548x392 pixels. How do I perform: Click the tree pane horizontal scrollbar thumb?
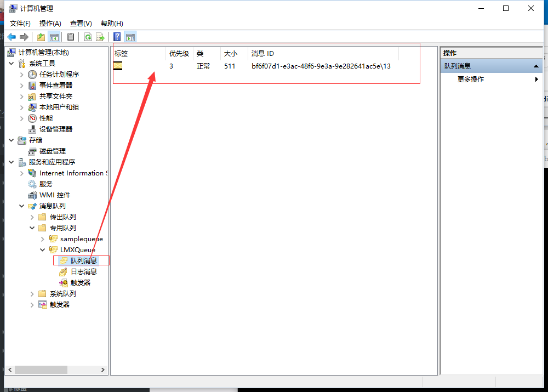[41, 370]
